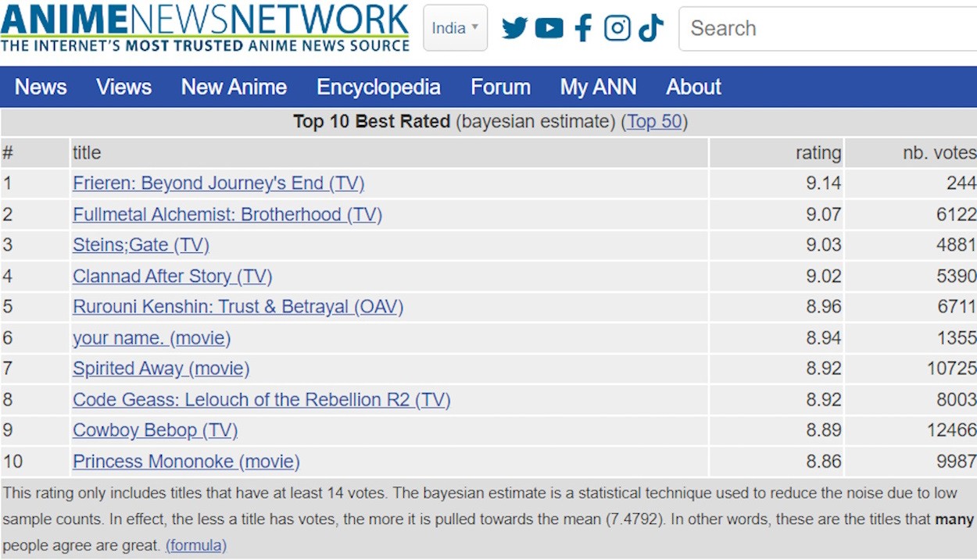This screenshot has height=560, width=977.
Task: Click the 'Top 10 Best Rated' heading
Action: [371, 122]
